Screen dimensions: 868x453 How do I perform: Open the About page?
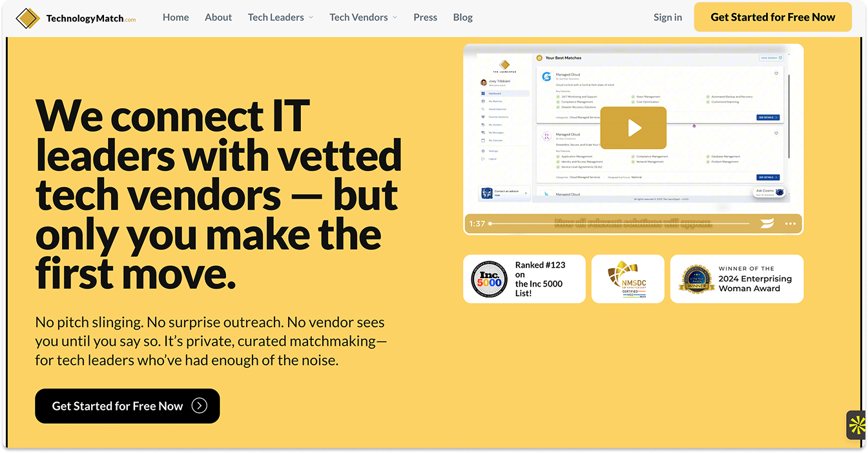218,17
